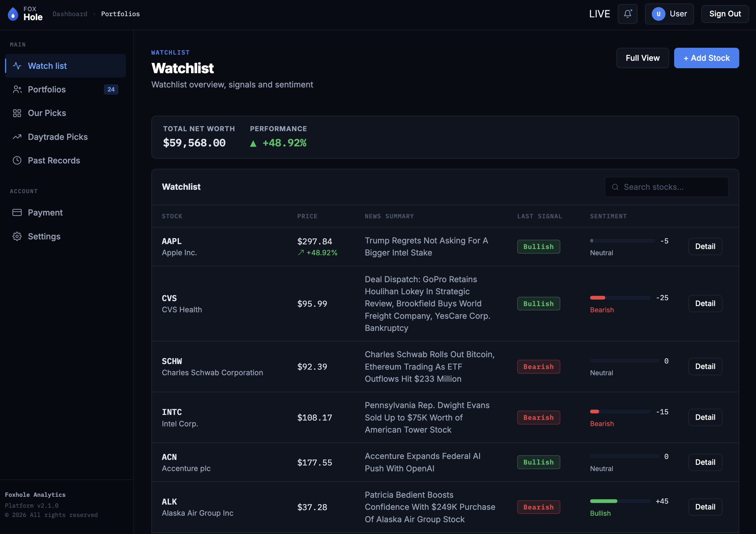756x534 pixels.
Task: Click the STOCK column header
Action: point(172,216)
